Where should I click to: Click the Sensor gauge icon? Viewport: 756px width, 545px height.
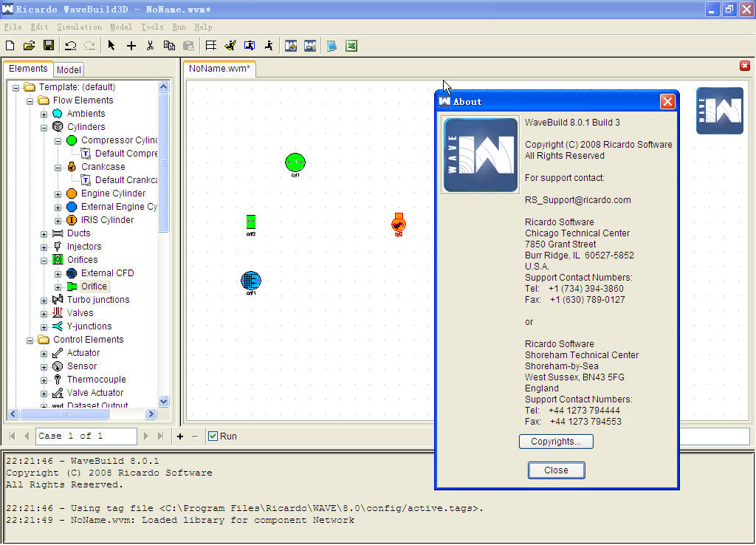tap(58, 366)
